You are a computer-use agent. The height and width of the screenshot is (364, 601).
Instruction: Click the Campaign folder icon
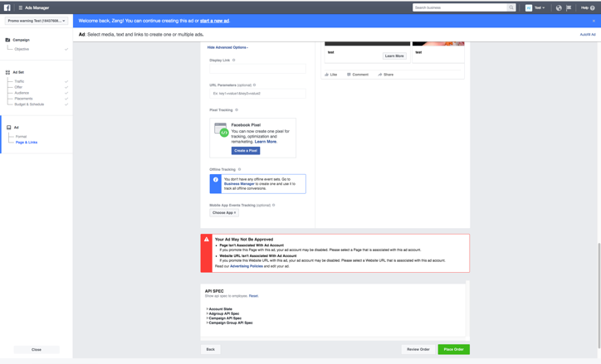[x=7, y=40]
